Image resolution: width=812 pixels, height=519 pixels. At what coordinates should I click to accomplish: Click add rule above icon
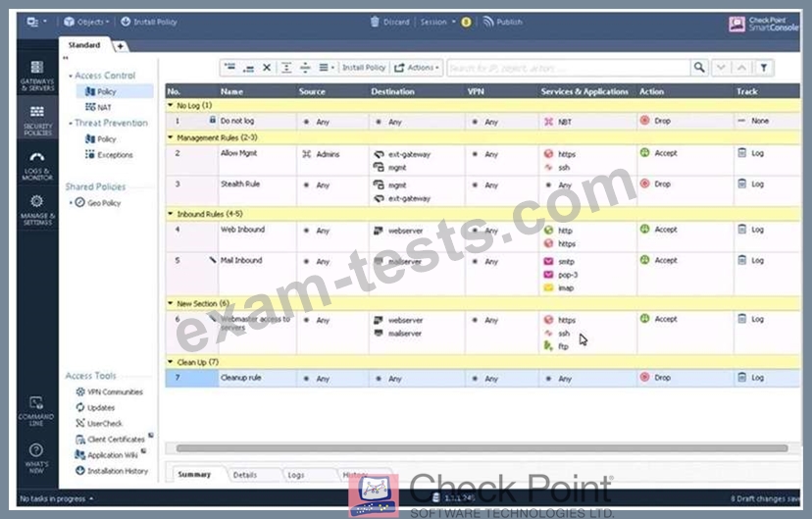point(229,68)
